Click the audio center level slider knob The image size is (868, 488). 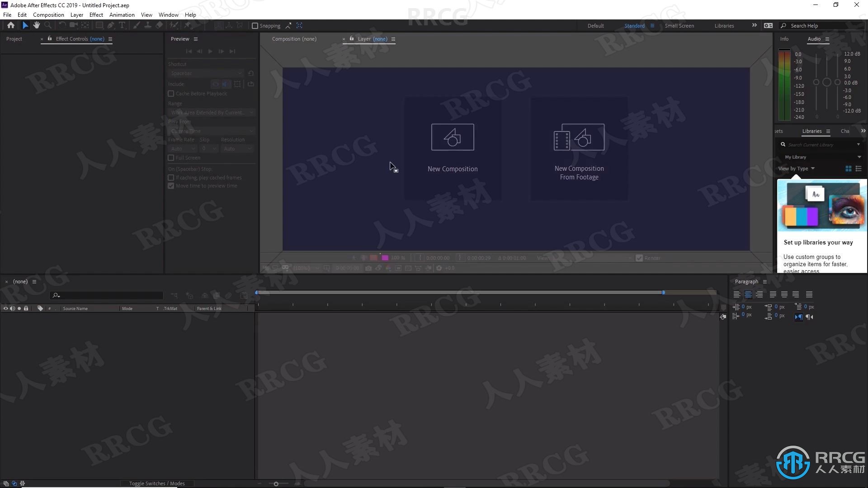(826, 82)
